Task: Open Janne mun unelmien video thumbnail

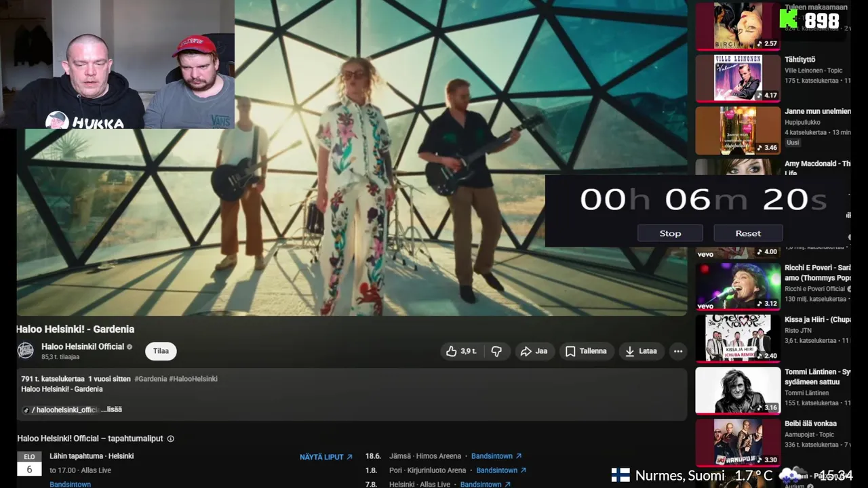Action: point(738,130)
